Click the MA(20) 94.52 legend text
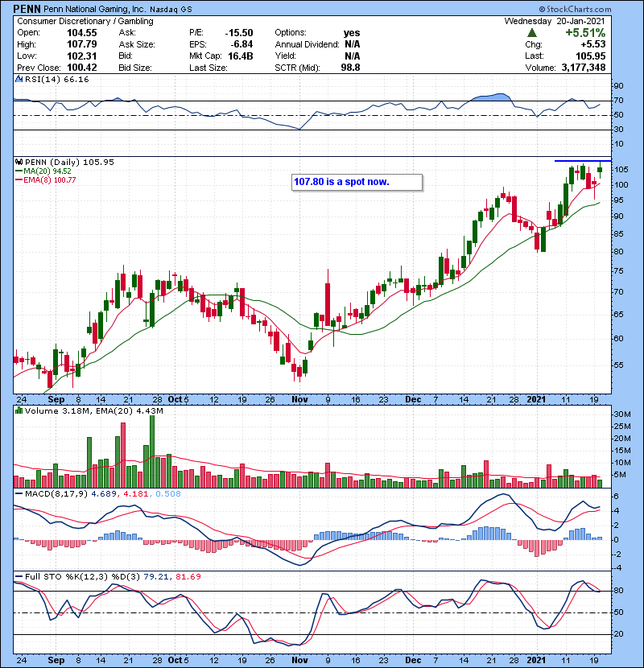Image resolution: width=644 pixels, height=668 pixels. tap(47, 171)
